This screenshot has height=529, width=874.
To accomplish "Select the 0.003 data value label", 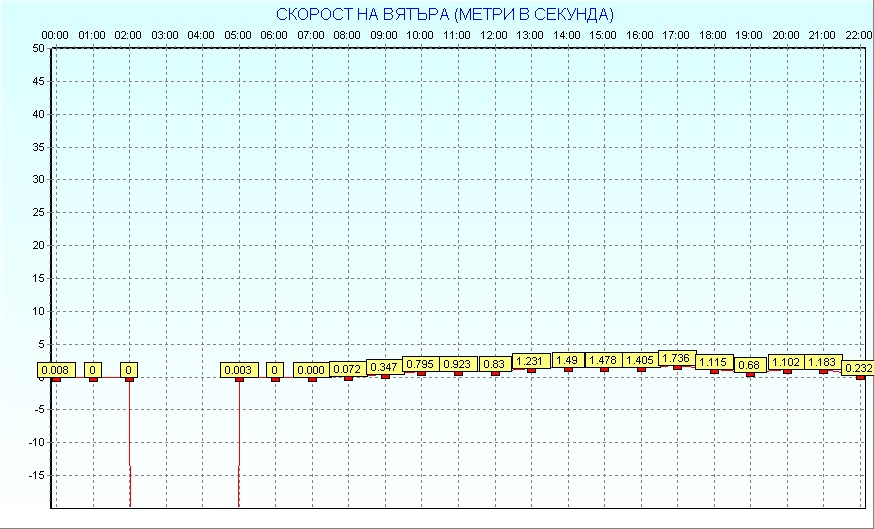I will [238, 370].
